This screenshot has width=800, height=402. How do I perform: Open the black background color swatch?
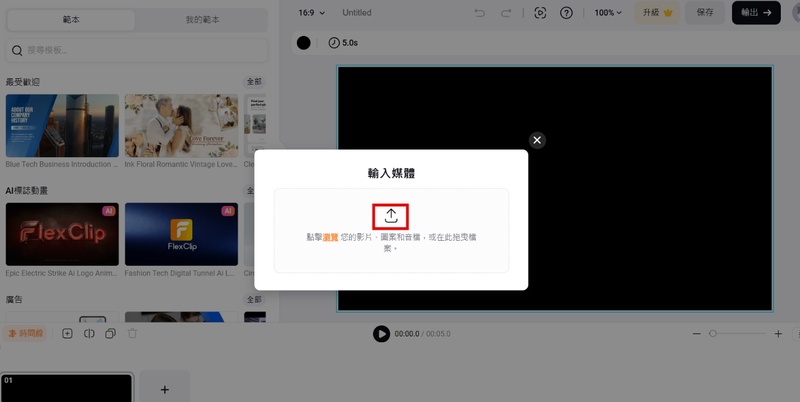(x=304, y=43)
